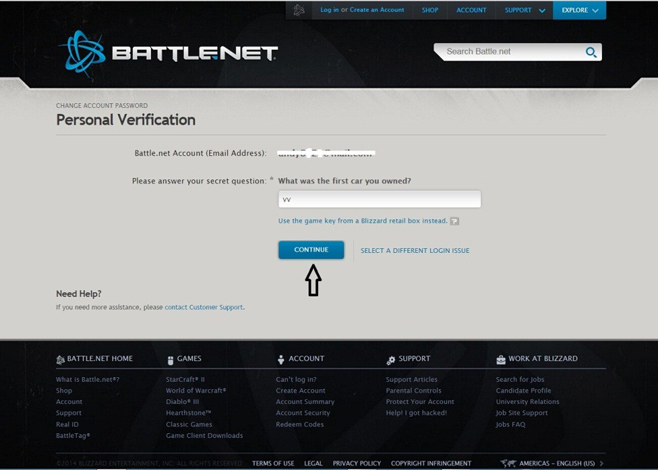Open the Hearthstone footer link
This screenshot has height=470, width=658.
188,413
